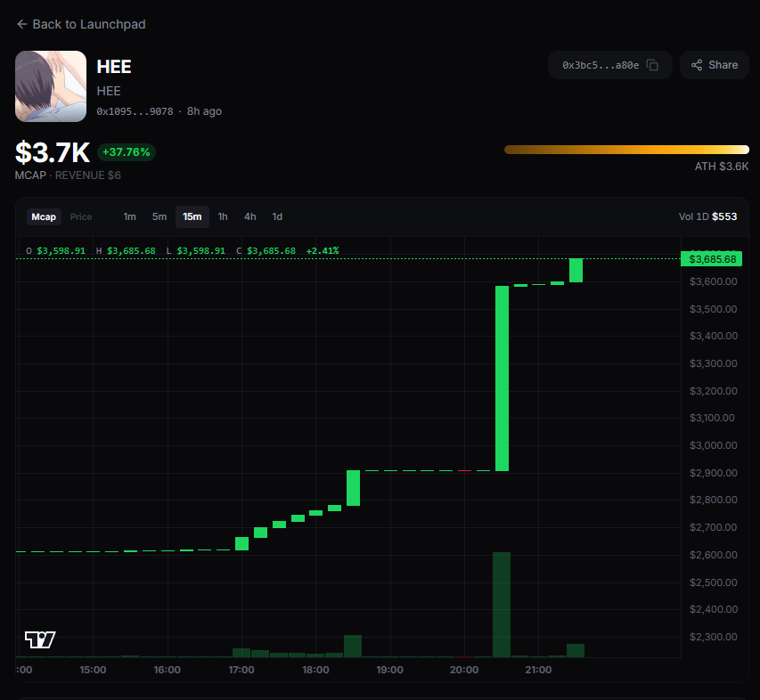Click the 21:00 time axis label

tap(538, 670)
